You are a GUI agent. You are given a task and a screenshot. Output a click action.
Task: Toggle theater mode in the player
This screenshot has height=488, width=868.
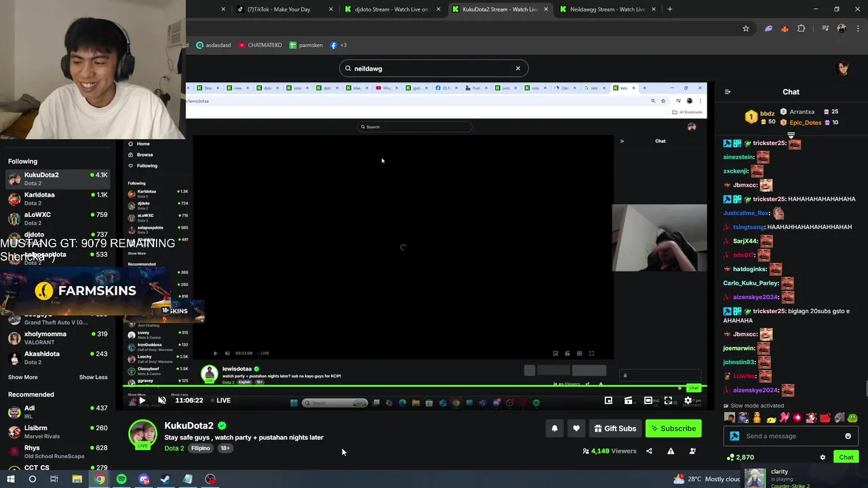pos(648,401)
